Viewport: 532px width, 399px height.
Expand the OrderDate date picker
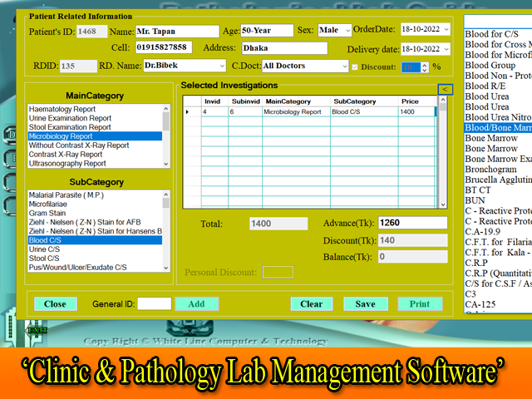coord(456,31)
